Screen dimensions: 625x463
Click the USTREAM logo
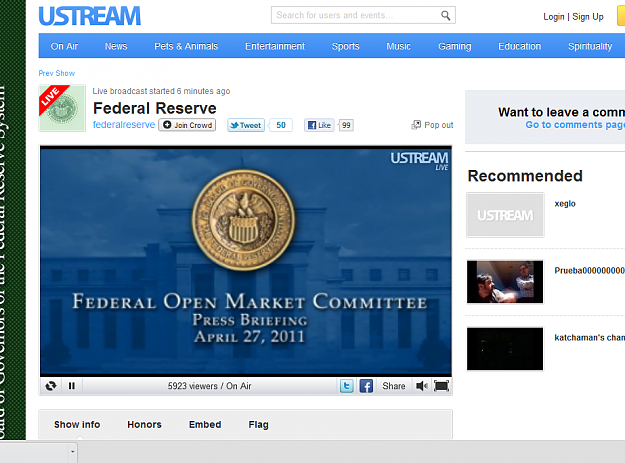pos(90,16)
